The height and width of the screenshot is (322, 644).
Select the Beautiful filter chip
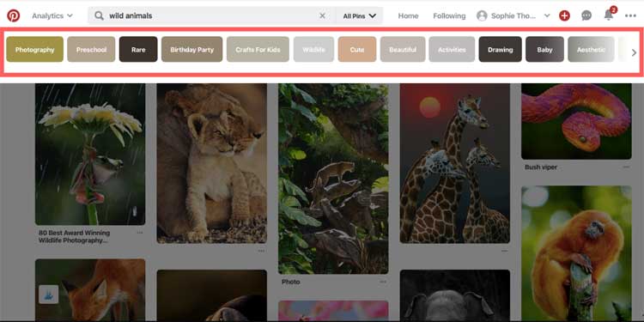pos(403,49)
